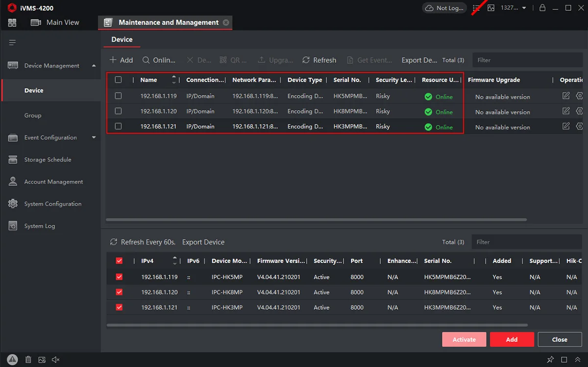Click the red Add button
This screenshot has height=367, width=588.
(x=512, y=340)
